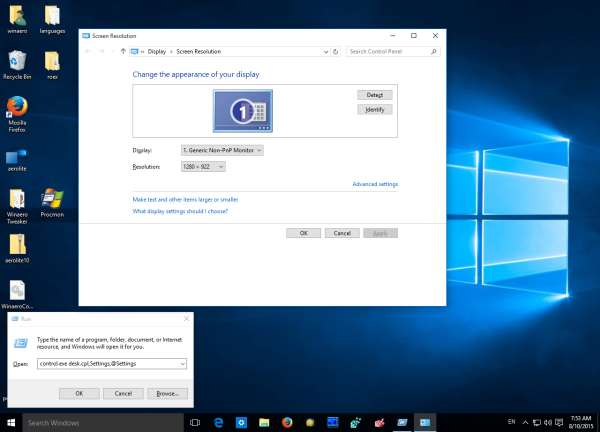600x432 pixels.
Task: Select the Winaero Tweaker folder icon
Action: 17,206
